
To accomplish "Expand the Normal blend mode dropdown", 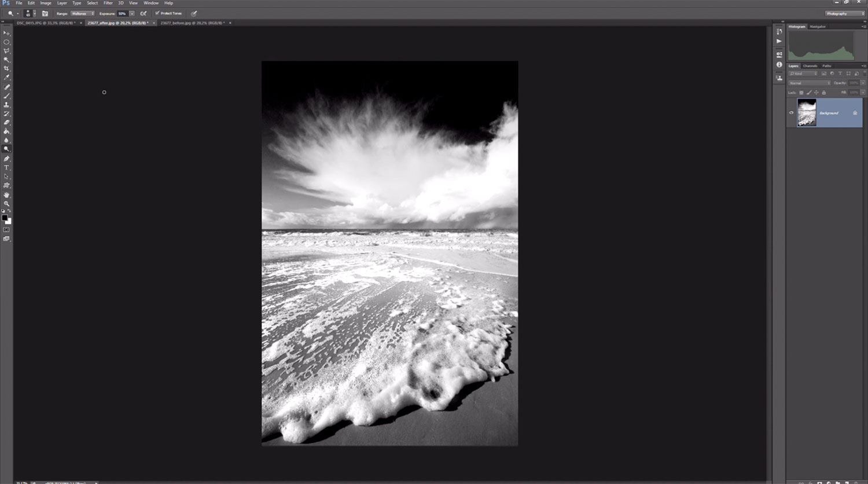I will pyautogui.click(x=810, y=83).
